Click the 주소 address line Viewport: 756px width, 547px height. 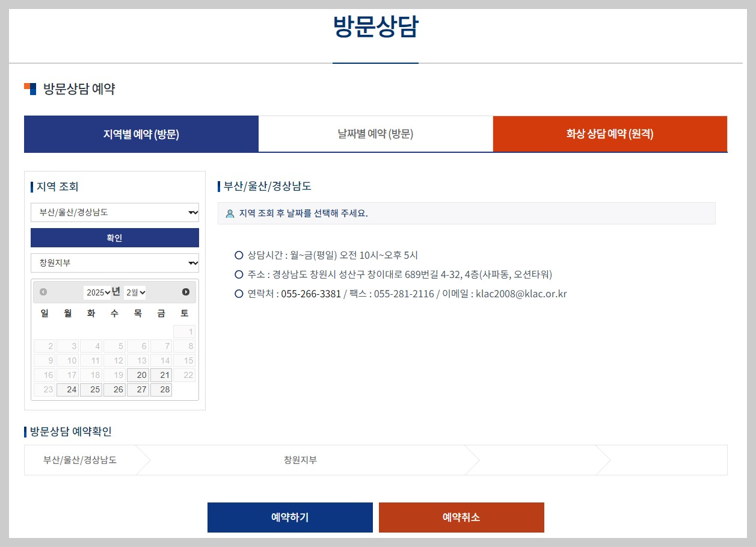point(400,274)
